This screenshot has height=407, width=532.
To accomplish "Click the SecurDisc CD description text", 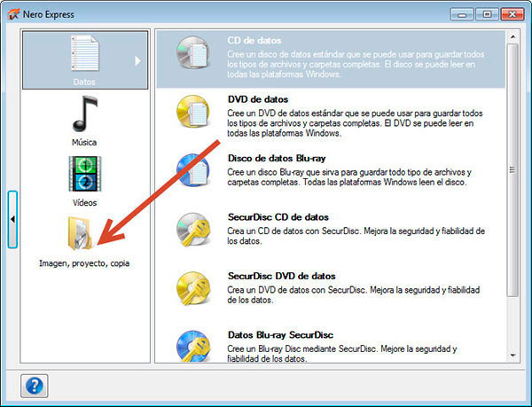I will [x=356, y=236].
